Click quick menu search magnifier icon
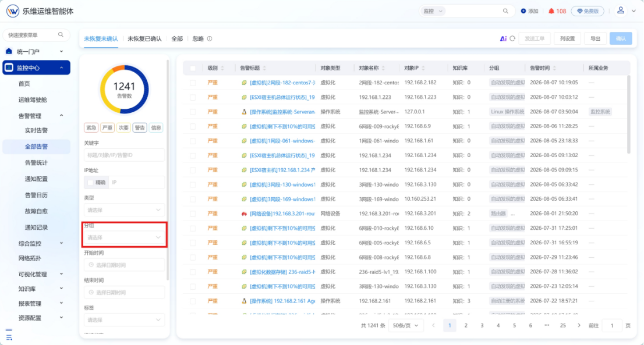Image resolution: width=644 pixels, height=345 pixels. click(x=61, y=35)
